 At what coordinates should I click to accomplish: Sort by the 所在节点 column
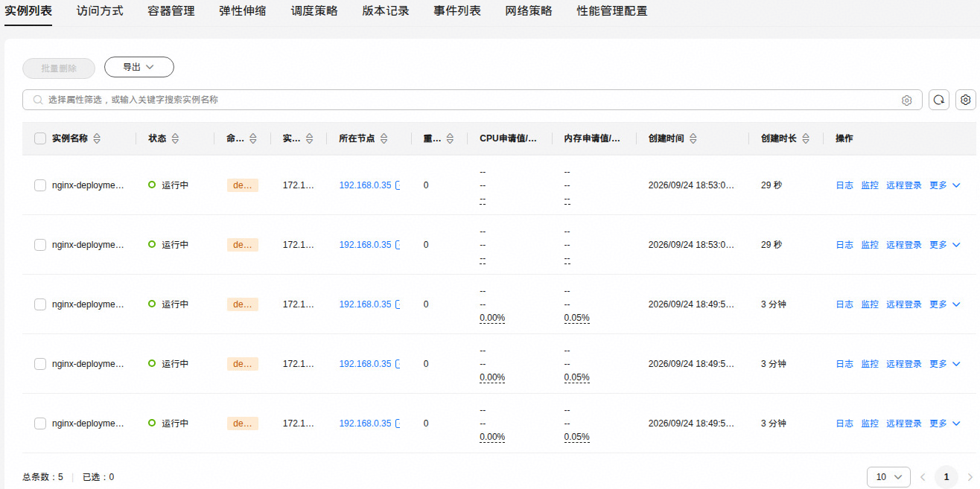click(384, 138)
